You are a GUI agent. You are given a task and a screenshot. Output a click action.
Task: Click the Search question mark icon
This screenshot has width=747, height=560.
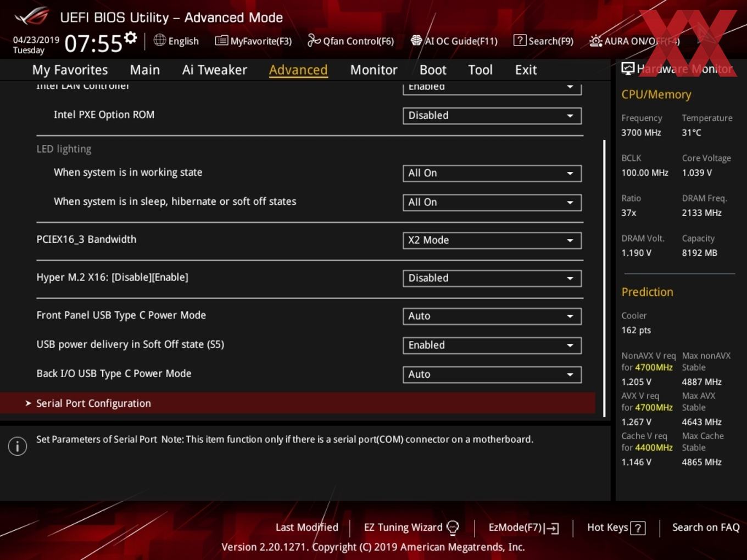click(x=520, y=40)
